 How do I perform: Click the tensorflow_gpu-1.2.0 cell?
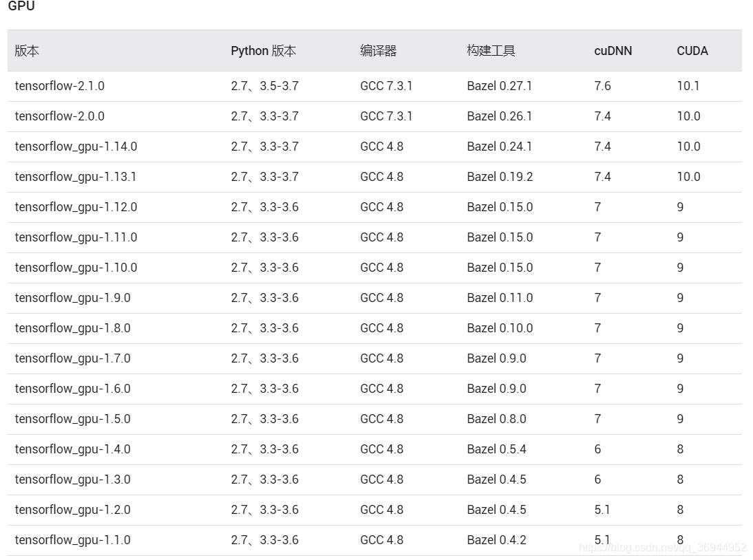click(72, 509)
